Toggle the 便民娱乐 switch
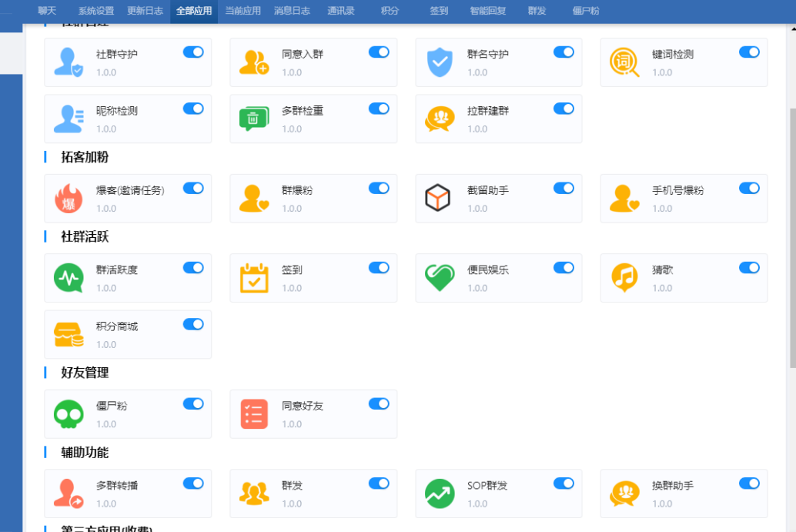This screenshot has width=796, height=532. (x=564, y=267)
